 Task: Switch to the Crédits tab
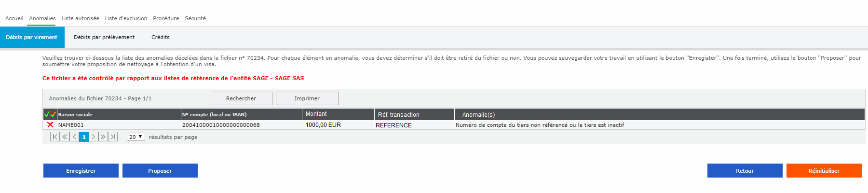click(x=160, y=37)
